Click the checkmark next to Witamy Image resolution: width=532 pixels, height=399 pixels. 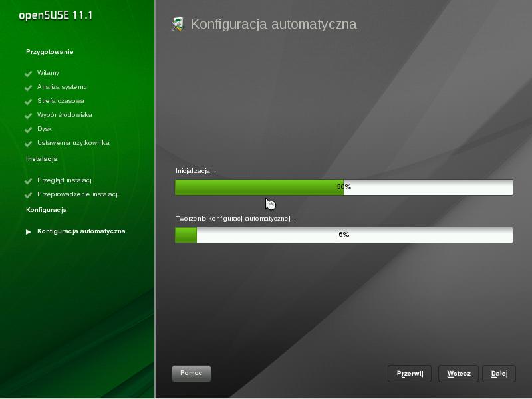coord(29,74)
